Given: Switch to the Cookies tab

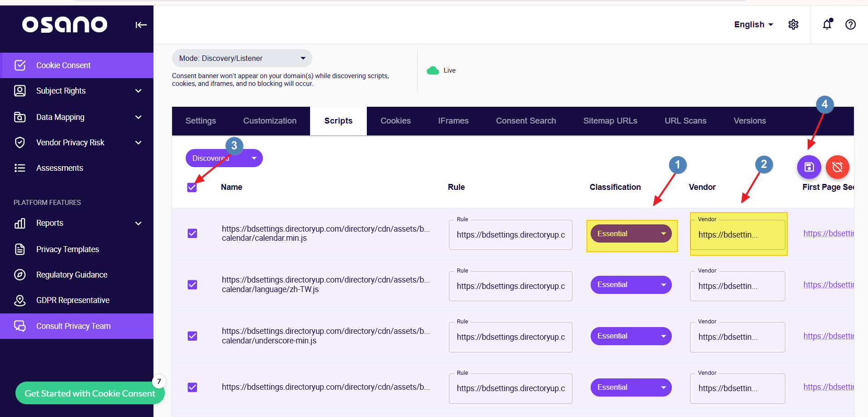Looking at the screenshot, I should (395, 121).
